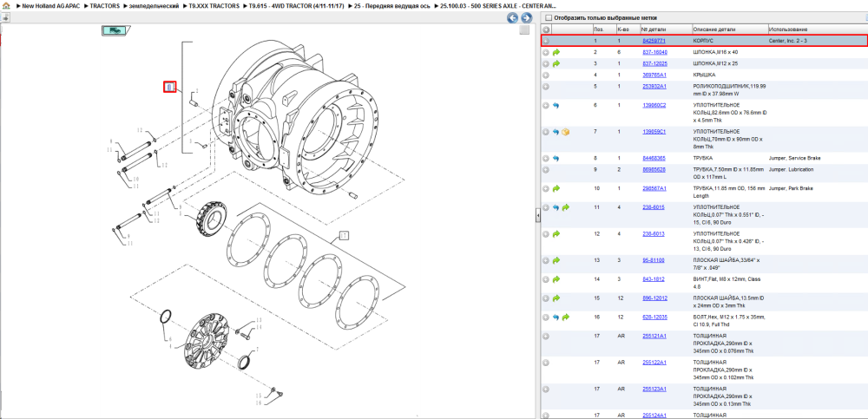Open part number link 86985628
Image resolution: width=868 pixels, height=419 pixels.
(654, 170)
